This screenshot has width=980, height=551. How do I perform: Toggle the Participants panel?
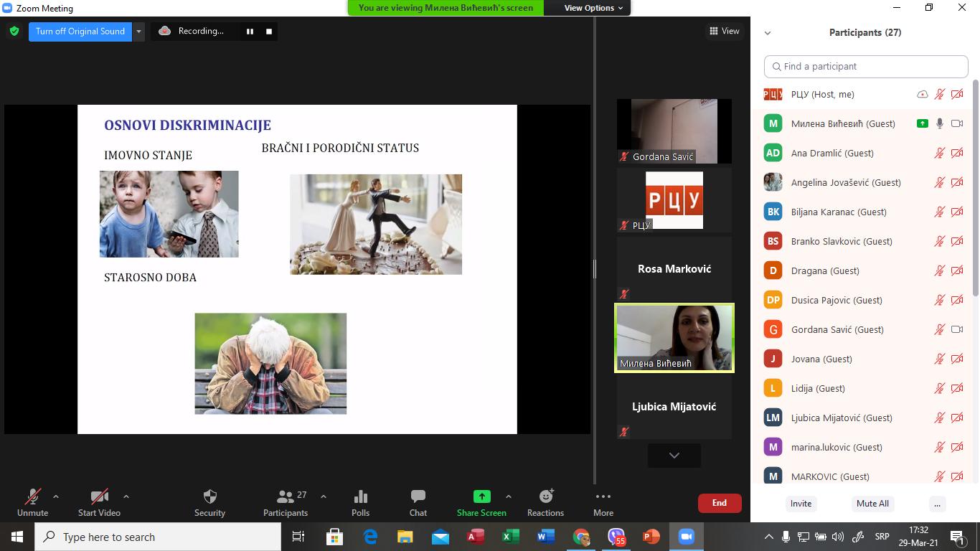(286, 502)
